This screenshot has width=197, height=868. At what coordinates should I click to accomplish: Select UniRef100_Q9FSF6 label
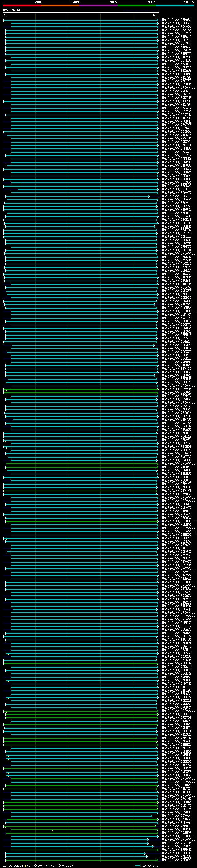point(176,91)
